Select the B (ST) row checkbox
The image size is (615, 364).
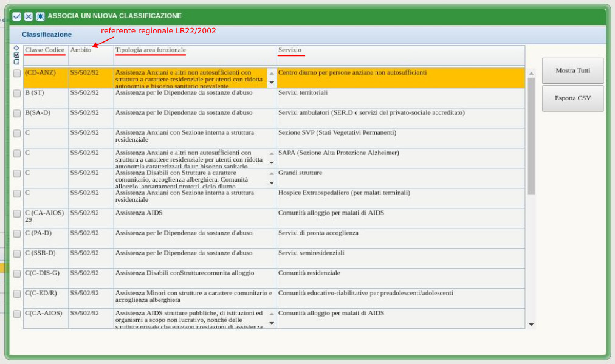[x=17, y=94]
